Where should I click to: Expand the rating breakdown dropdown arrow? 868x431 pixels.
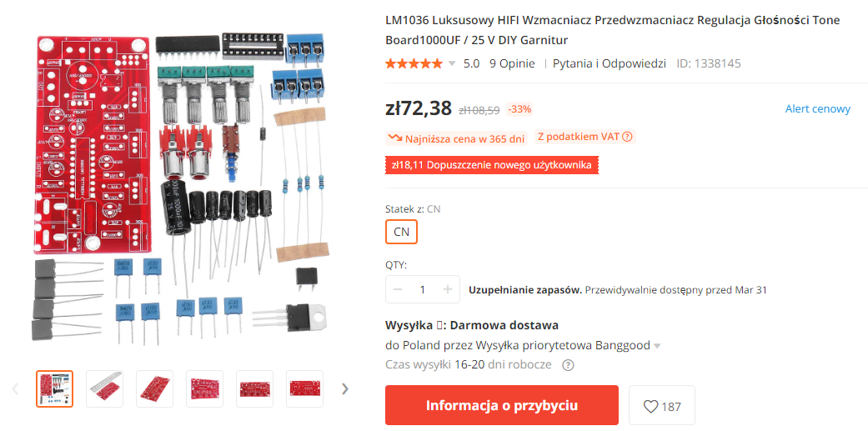point(452,63)
